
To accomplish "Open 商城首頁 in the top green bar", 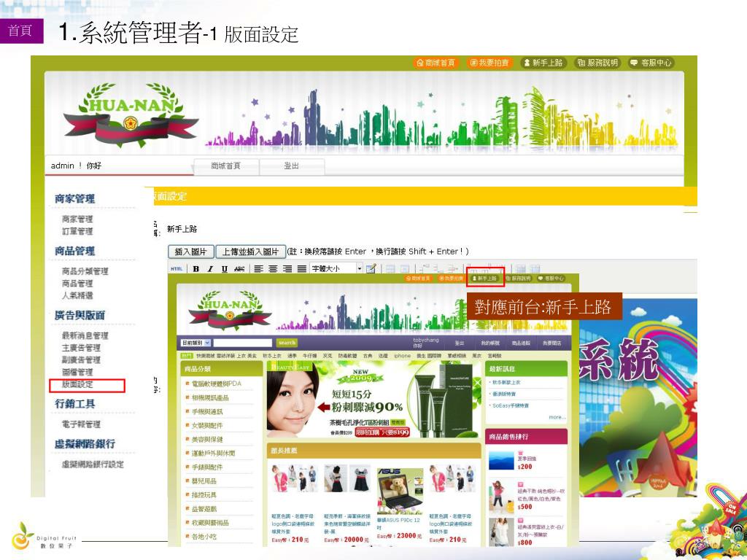I will click(x=436, y=63).
